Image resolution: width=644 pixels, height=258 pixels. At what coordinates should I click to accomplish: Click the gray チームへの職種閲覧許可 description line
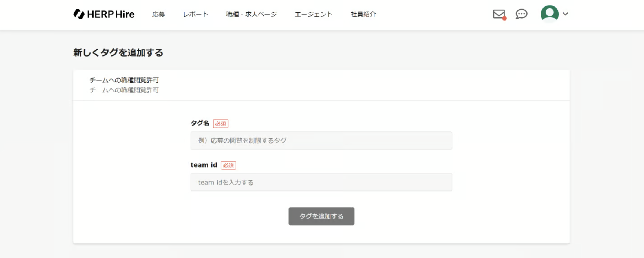(124, 90)
